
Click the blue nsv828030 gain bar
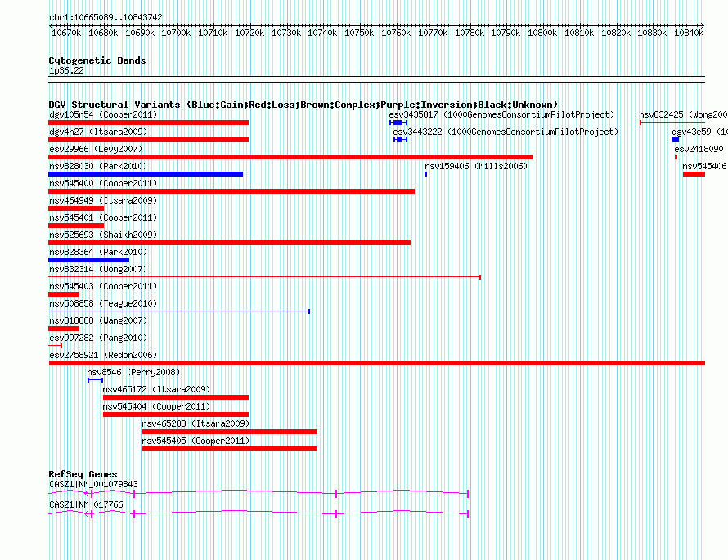pos(146,174)
